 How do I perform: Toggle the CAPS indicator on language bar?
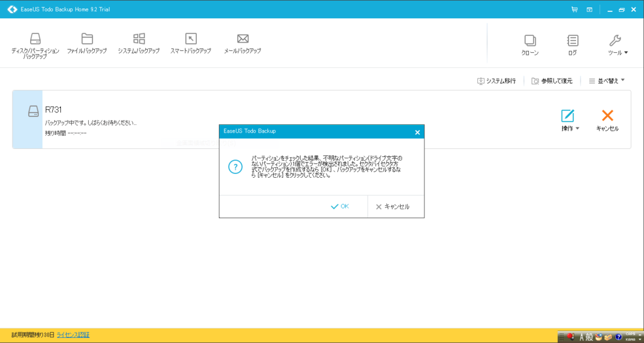coord(630,334)
